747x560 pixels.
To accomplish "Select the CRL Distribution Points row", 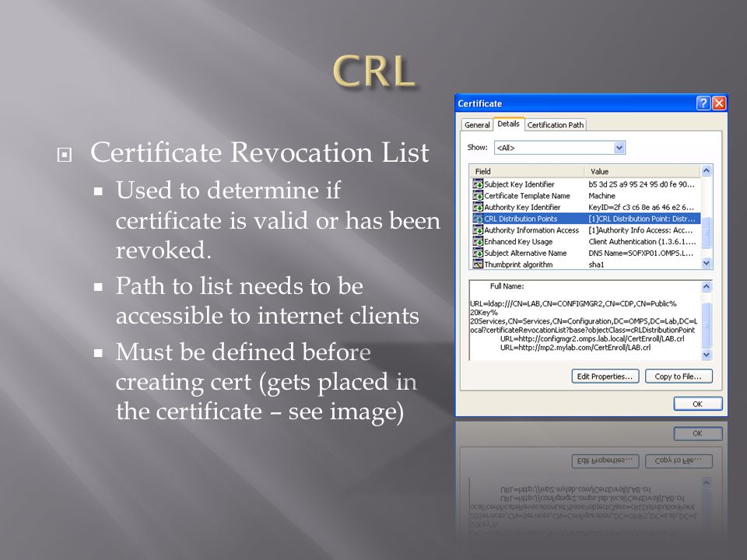I will (x=586, y=219).
